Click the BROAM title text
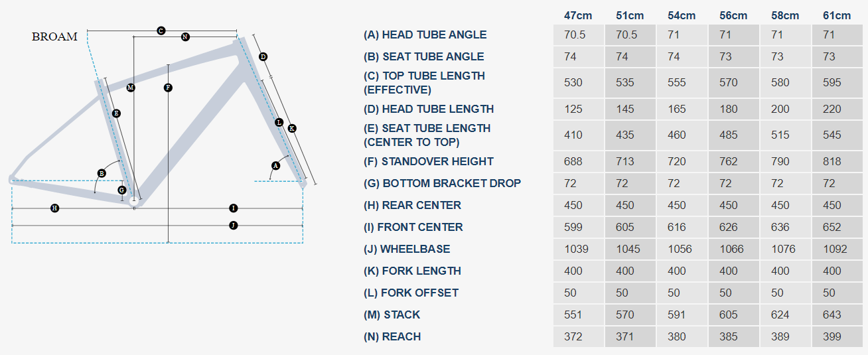This screenshot has height=355, width=868. (54, 37)
